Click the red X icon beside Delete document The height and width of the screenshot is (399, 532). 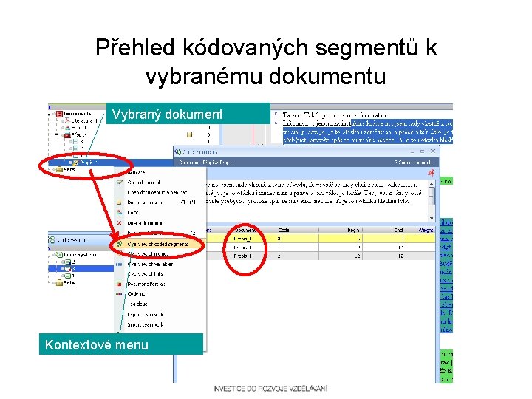pos(119,223)
